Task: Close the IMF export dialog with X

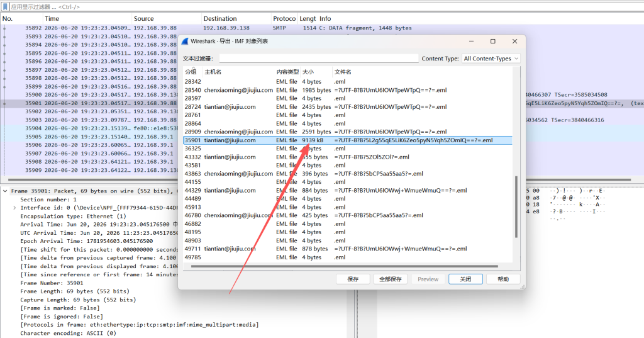Action: point(514,41)
